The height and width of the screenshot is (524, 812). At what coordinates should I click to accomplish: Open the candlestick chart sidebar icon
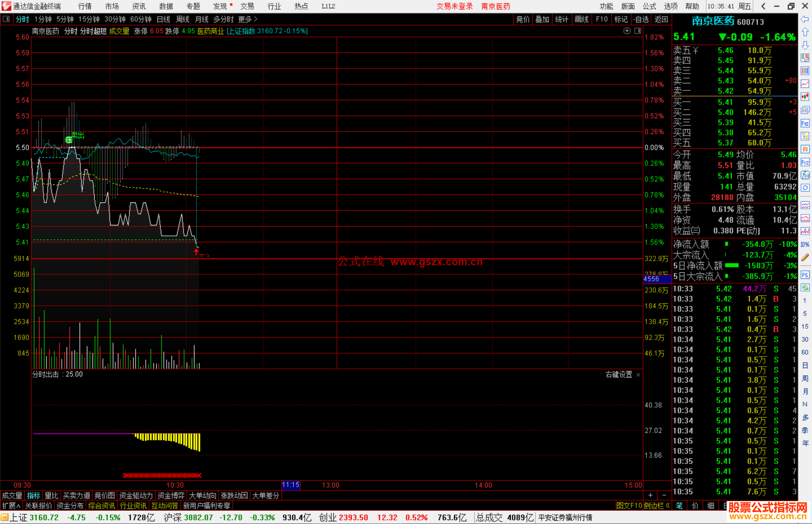tap(805, 97)
